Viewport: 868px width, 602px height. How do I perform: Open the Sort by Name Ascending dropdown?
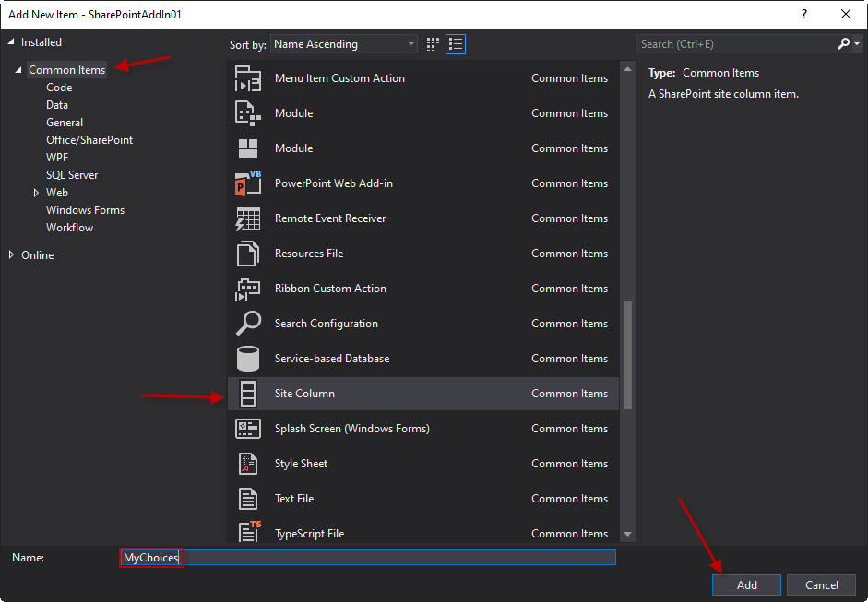[344, 44]
